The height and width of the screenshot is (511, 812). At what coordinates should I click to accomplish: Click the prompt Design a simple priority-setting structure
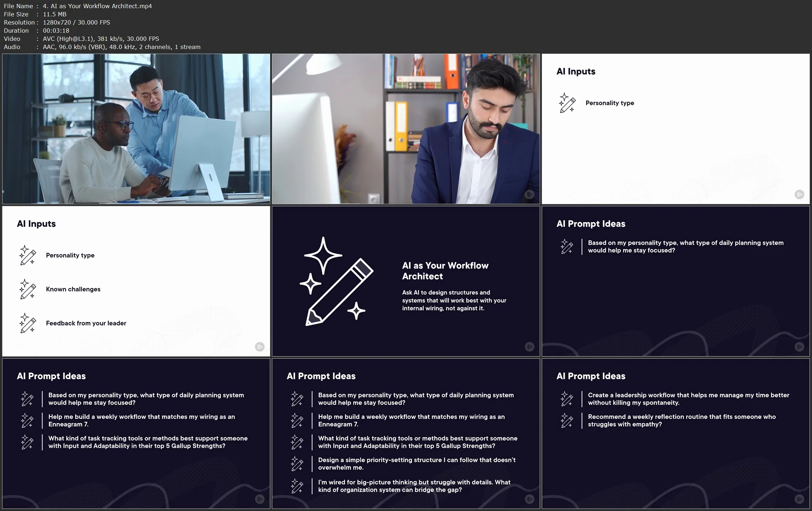[417, 463]
